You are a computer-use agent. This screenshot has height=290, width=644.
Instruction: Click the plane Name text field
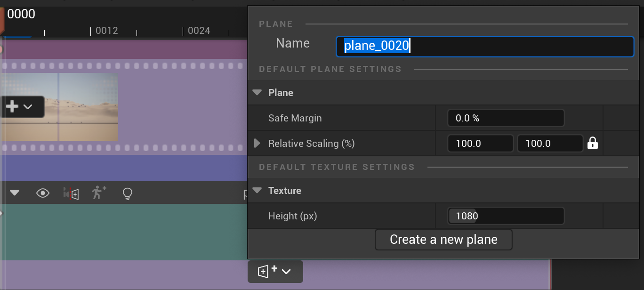tap(485, 47)
